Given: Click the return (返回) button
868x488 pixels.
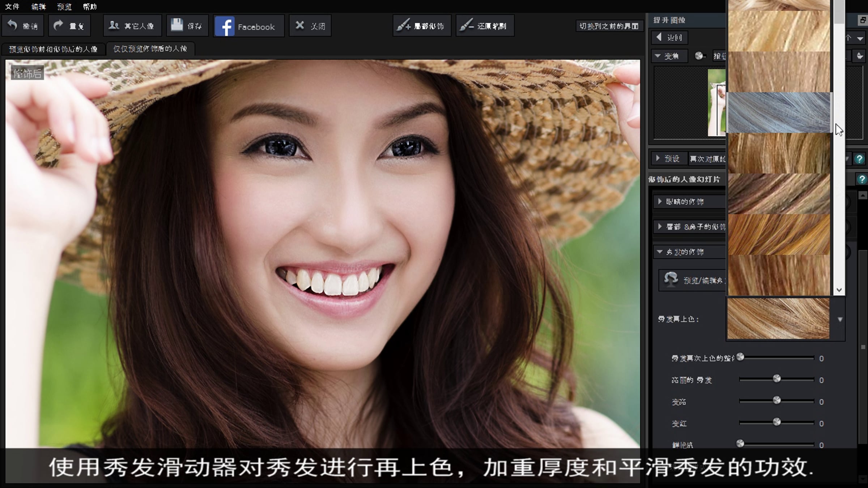Looking at the screenshot, I should point(669,37).
